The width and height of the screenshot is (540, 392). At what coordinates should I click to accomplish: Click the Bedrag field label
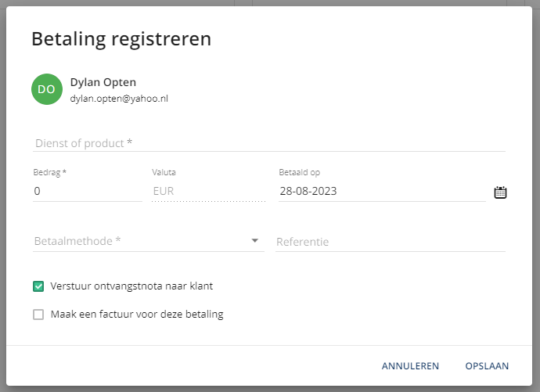[x=49, y=172]
